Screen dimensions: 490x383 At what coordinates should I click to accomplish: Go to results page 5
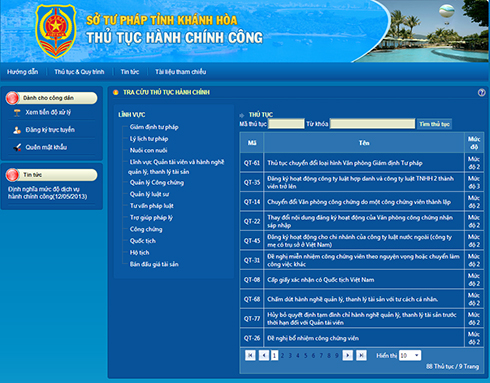[305, 356]
